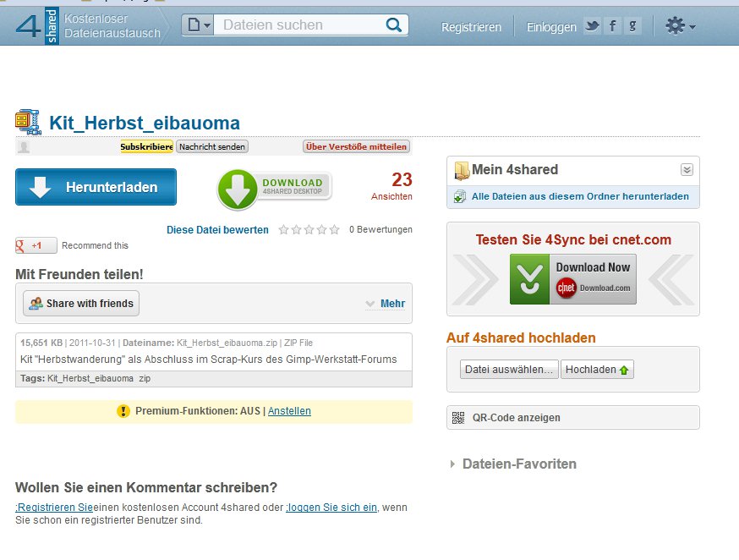This screenshot has height=560, width=739.
Task: Click the Mit Freunden teilen! heading
Action: pyautogui.click(x=79, y=274)
